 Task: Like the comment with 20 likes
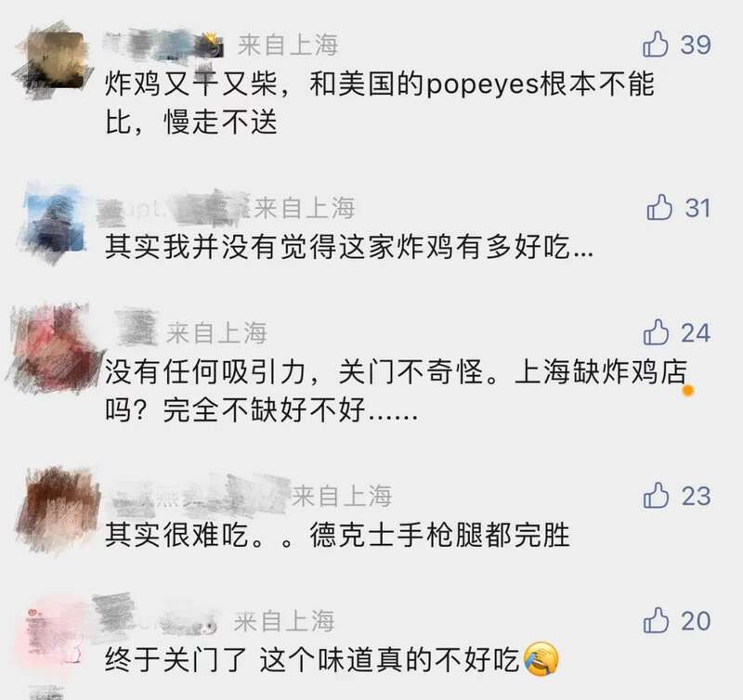(x=656, y=620)
